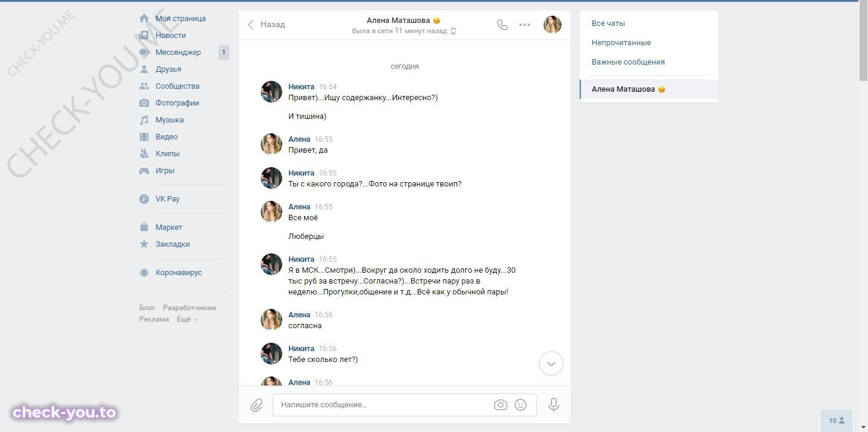Select the message 'Тебе сколько лет?)'
868x432 pixels.
pyautogui.click(x=323, y=360)
